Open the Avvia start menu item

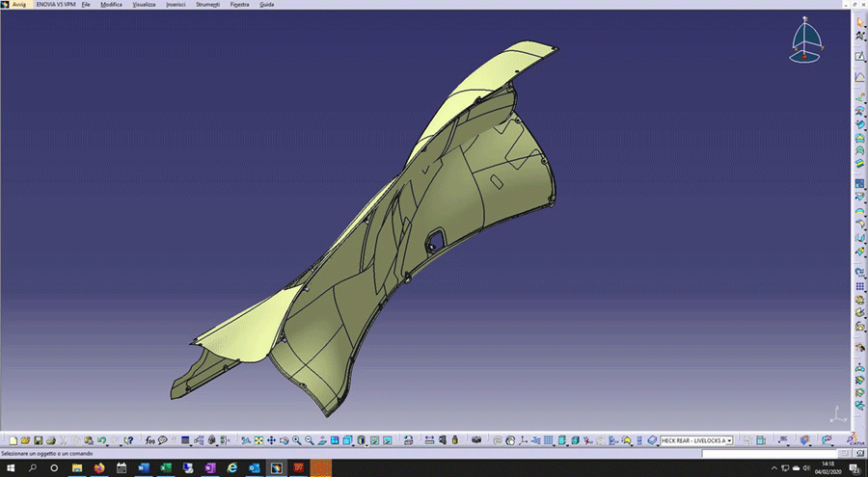pyautogui.click(x=18, y=5)
